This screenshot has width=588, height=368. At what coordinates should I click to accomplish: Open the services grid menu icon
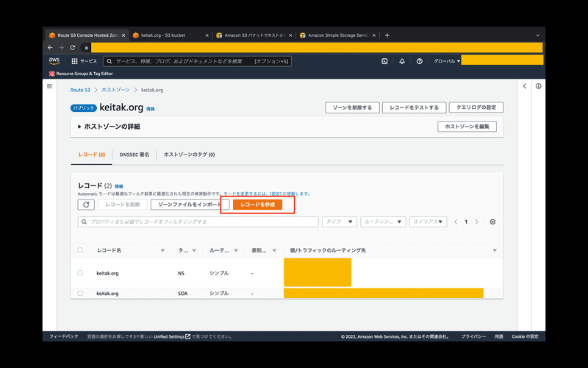pyautogui.click(x=75, y=61)
